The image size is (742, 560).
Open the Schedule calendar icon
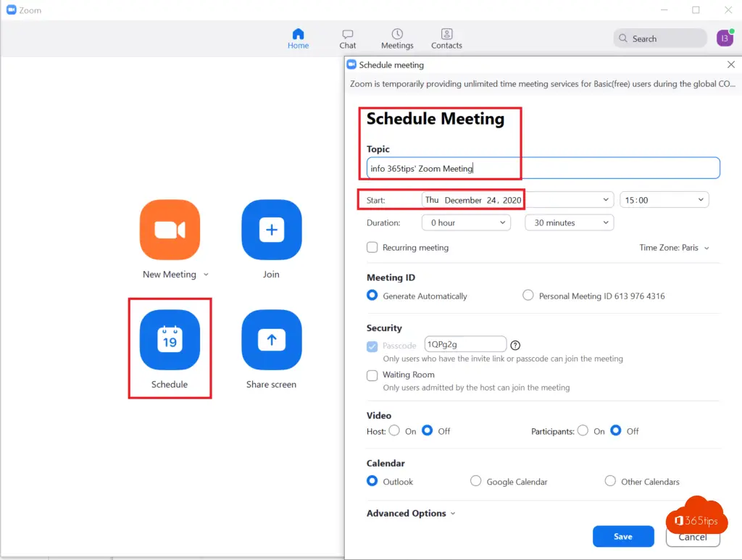(x=170, y=340)
